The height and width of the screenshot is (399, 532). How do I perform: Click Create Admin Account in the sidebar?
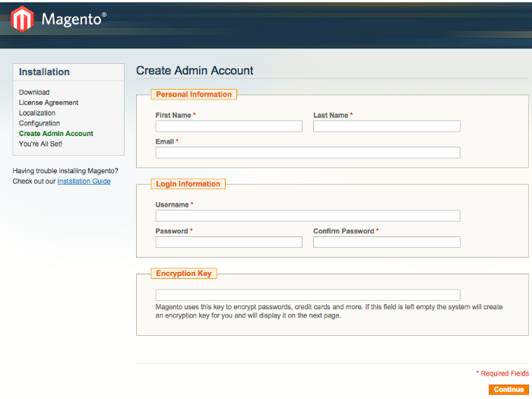(x=56, y=134)
